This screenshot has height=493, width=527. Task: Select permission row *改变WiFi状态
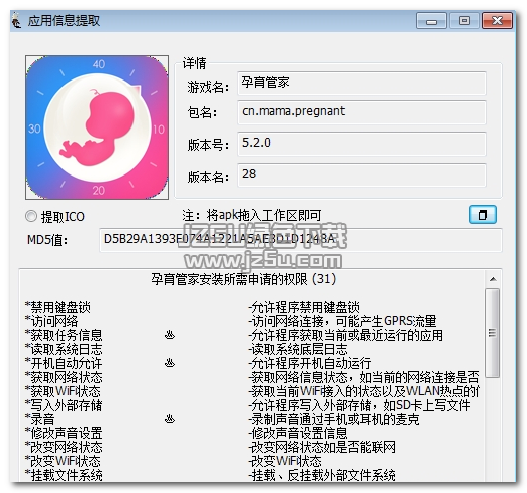tap(63, 461)
